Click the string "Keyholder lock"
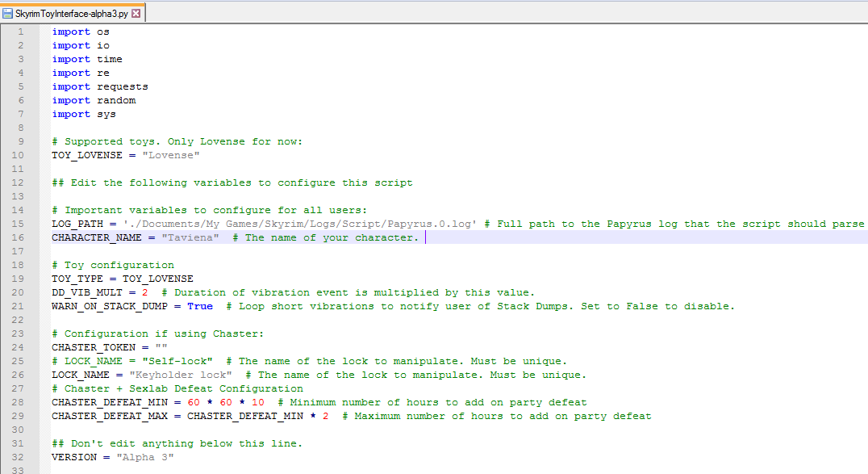Image resolution: width=868 pixels, height=474 pixels. click(181, 375)
